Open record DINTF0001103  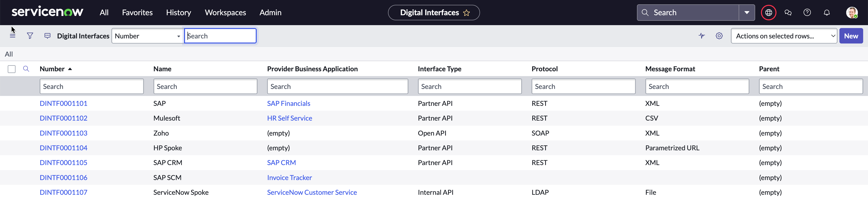tap(63, 133)
